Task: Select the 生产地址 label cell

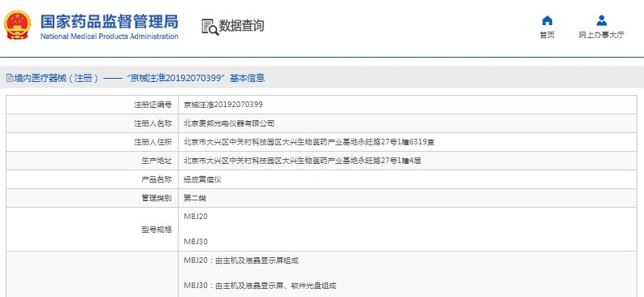Action: [x=92, y=161]
